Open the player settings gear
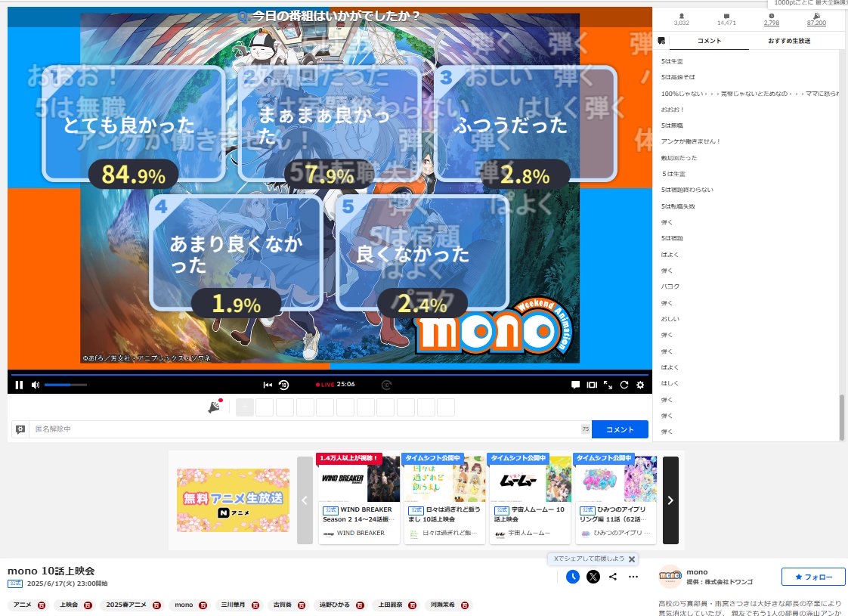This screenshot has width=848, height=616. click(640, 385)
